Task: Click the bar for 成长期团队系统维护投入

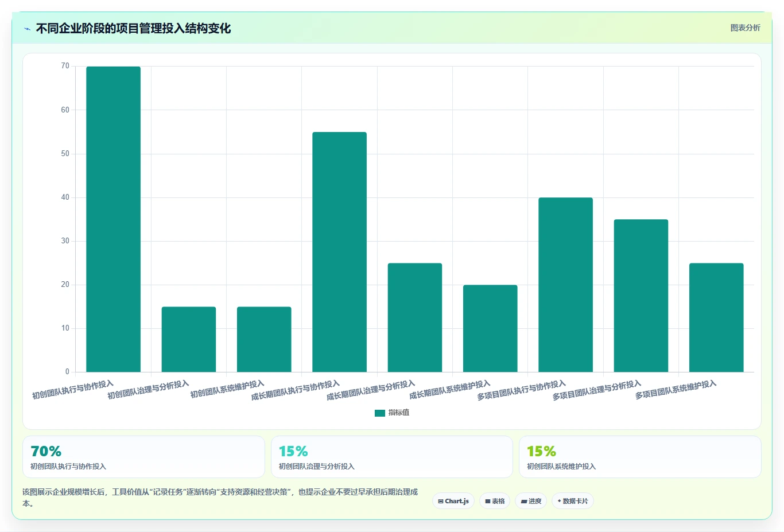Action: (490, 328)
